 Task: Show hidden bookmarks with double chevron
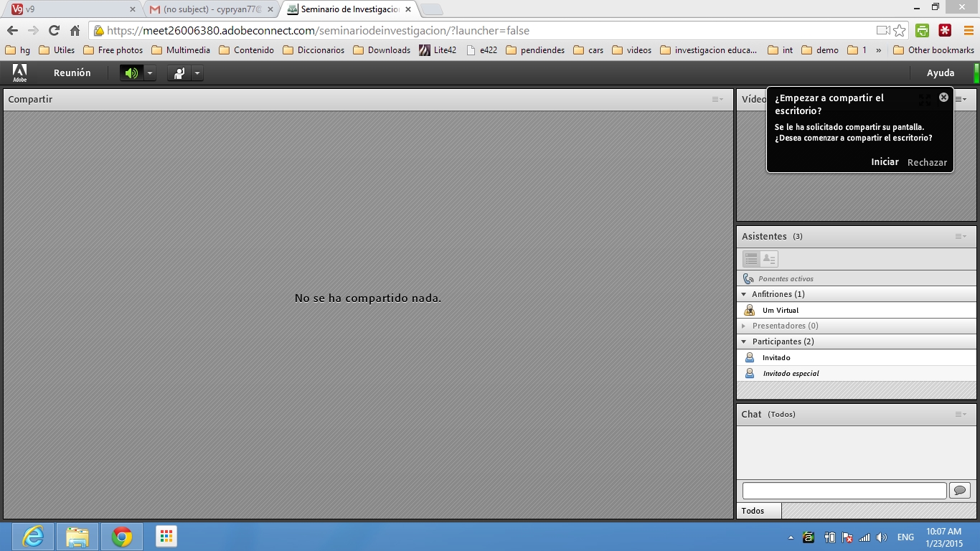tap(879, 50)
